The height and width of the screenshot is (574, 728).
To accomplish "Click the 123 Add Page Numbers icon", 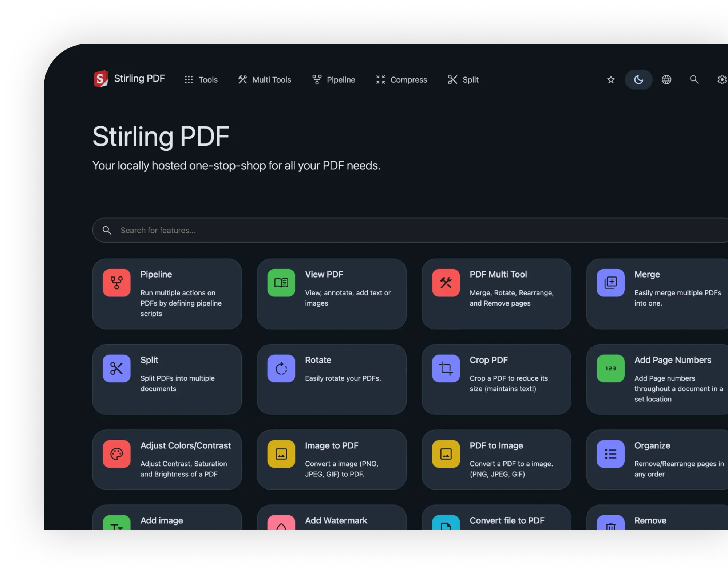I will [x=610, y=369].
